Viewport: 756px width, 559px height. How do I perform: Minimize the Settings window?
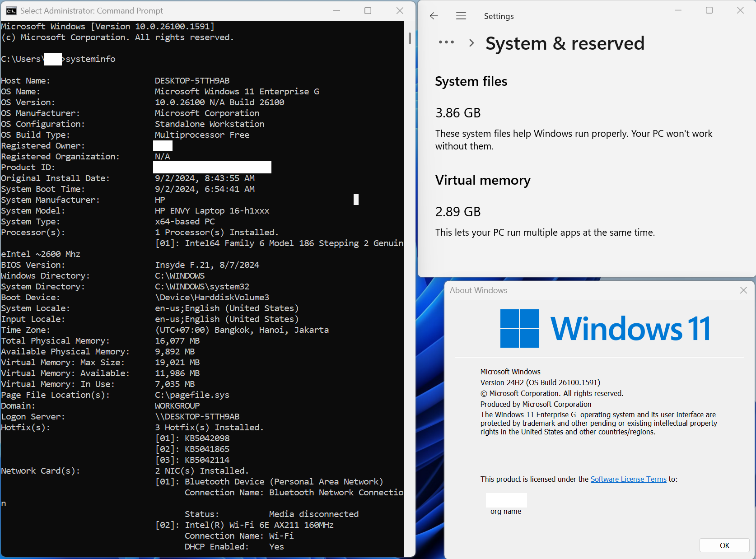coord(678,10)
